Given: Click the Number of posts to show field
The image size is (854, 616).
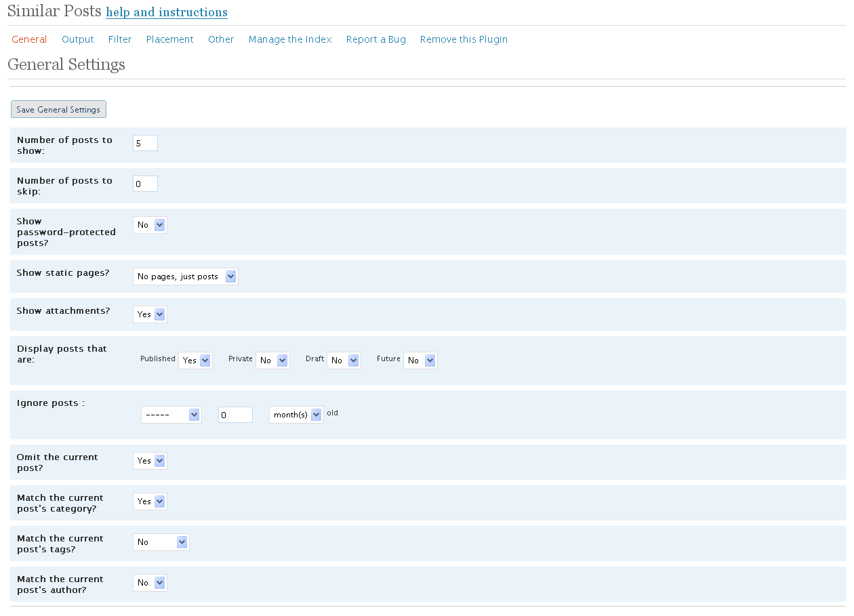Looking at the screenshot, I should click(x=145, y=143).
